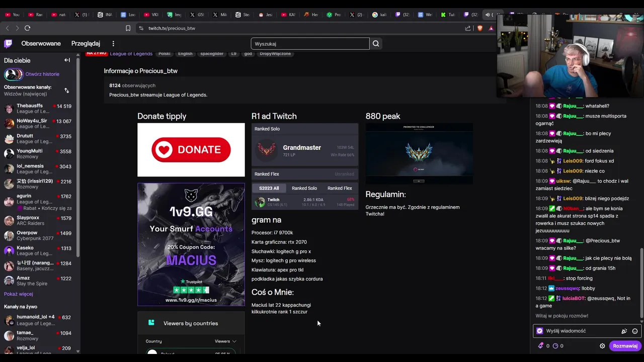This screenshot has height=362, width=644.
Task: Click username lulciaBOT in chat
Action: coord(573,299)
